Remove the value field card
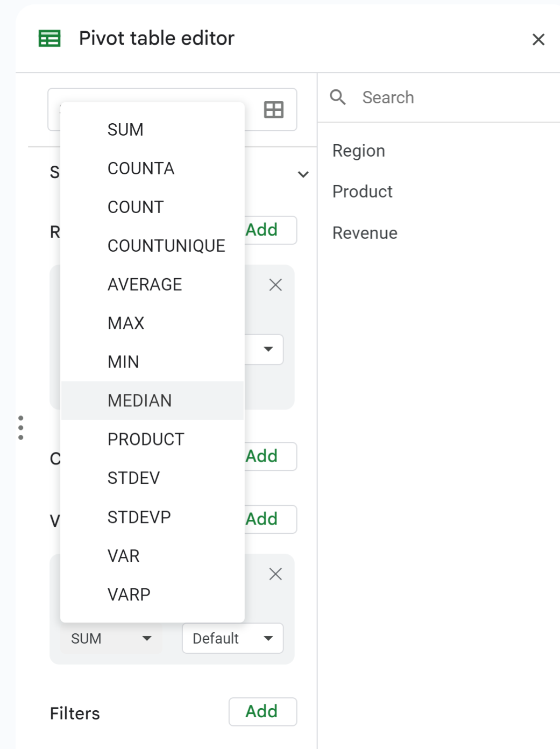The image size is (560, 749). [275, 574]
